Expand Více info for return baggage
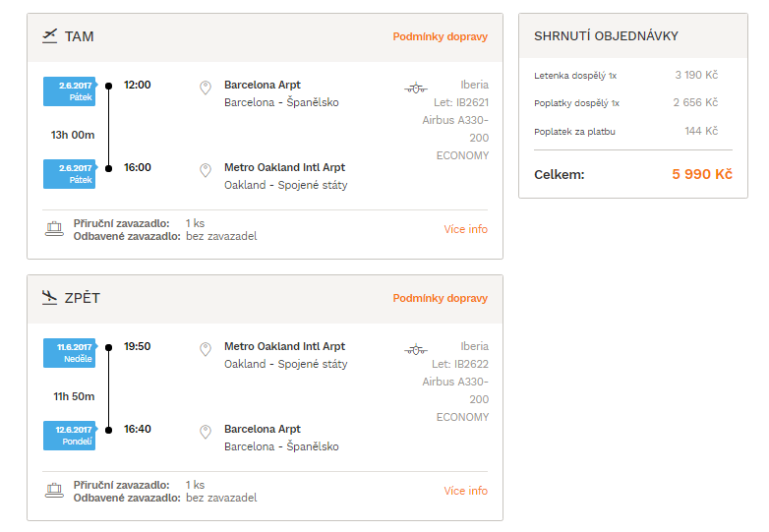The height and width of the screenshot is (532, 769). pos(465,491)
